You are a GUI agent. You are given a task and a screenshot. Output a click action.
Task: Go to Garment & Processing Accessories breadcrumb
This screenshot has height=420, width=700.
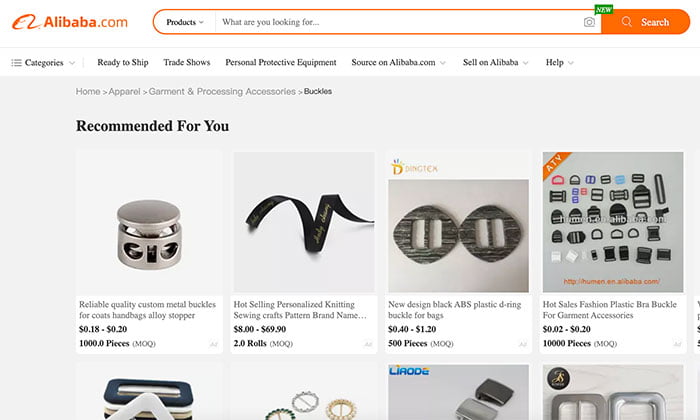[222, 91]
